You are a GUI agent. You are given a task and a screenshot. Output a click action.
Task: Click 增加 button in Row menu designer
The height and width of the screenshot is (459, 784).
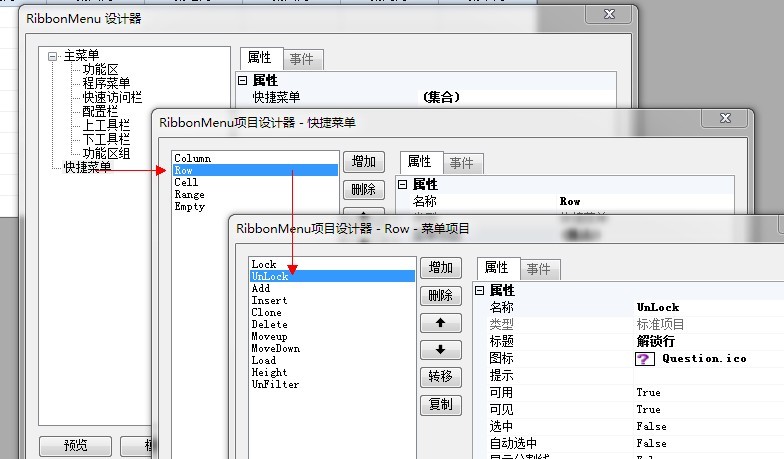coord(440,268)
